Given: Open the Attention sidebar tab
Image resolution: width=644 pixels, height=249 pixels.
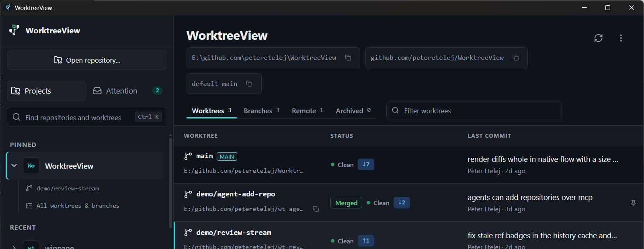Looking at the screenshot, I should (128, 91).
